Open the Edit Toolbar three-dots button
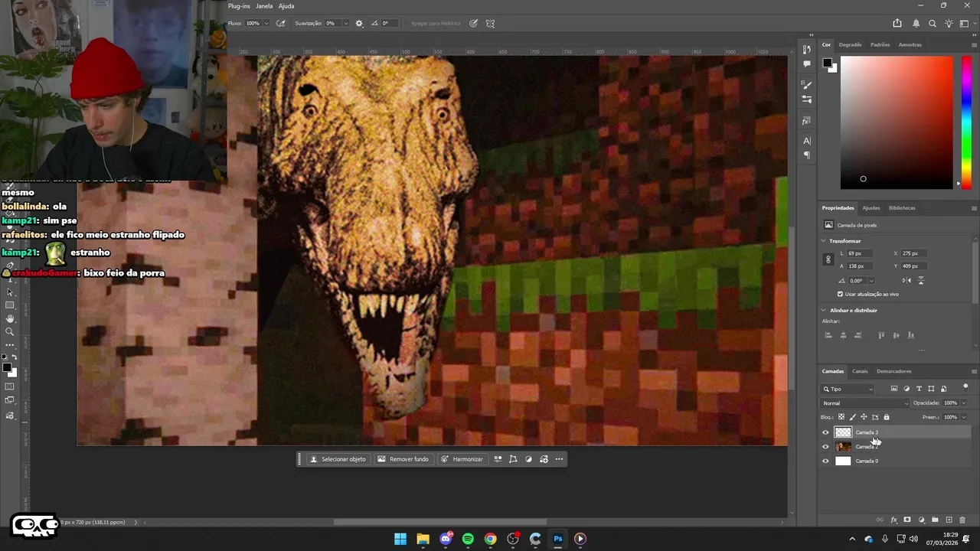The width and height of the screenshot is (980, 551). point(10,344)
